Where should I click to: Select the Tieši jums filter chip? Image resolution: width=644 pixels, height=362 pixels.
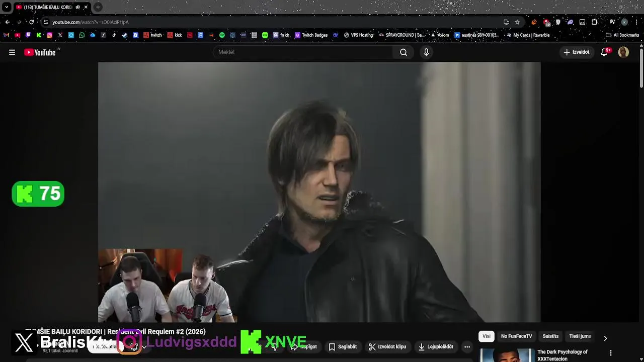click(x=580, y=336)
